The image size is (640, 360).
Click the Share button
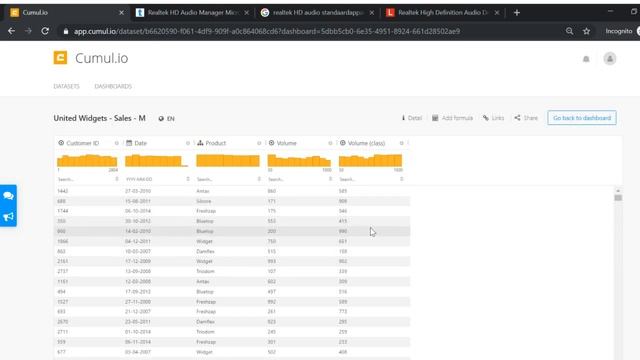[x=526, y=118]
